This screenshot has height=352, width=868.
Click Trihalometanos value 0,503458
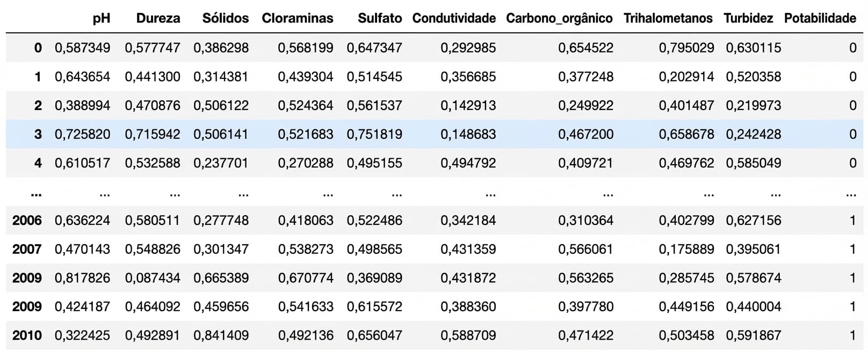[686, 335]
